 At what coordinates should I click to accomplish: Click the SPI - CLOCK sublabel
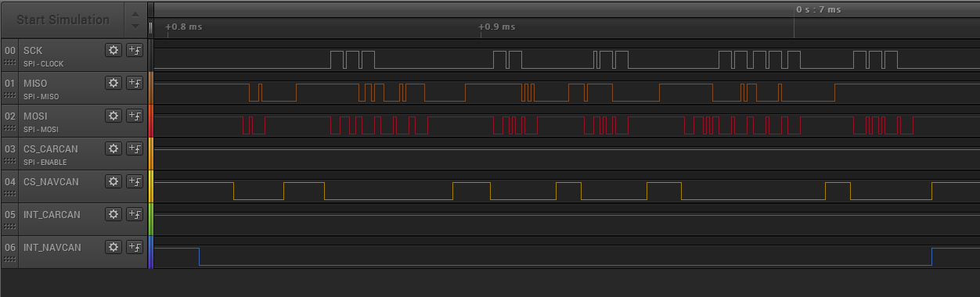tap(43, 64)
